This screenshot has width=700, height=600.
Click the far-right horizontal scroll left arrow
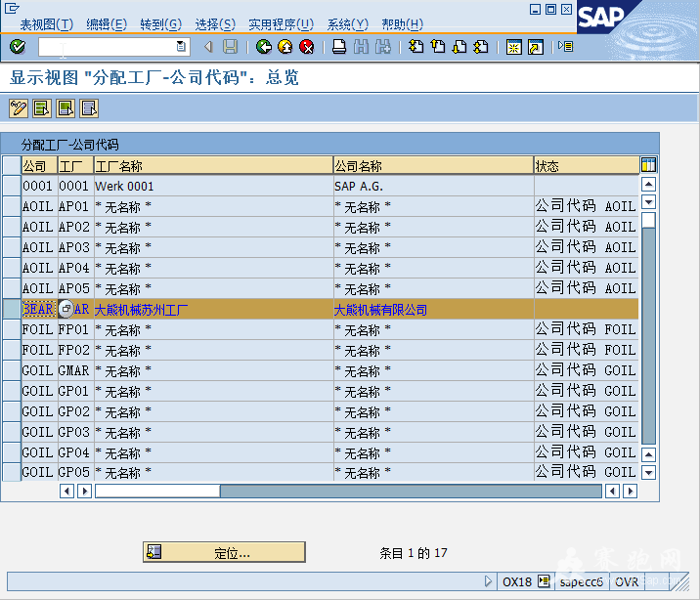pyautogui.click(x=612, y=492)
